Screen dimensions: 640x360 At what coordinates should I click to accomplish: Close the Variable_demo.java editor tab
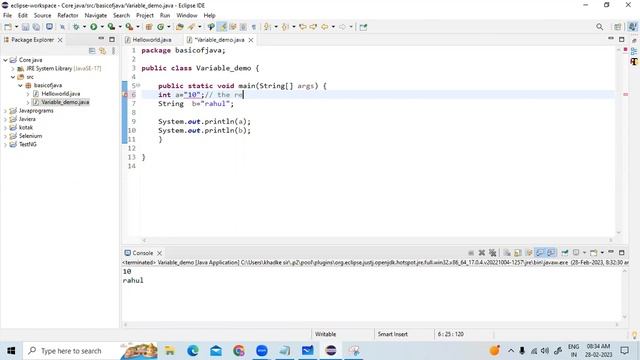(251, 40)
